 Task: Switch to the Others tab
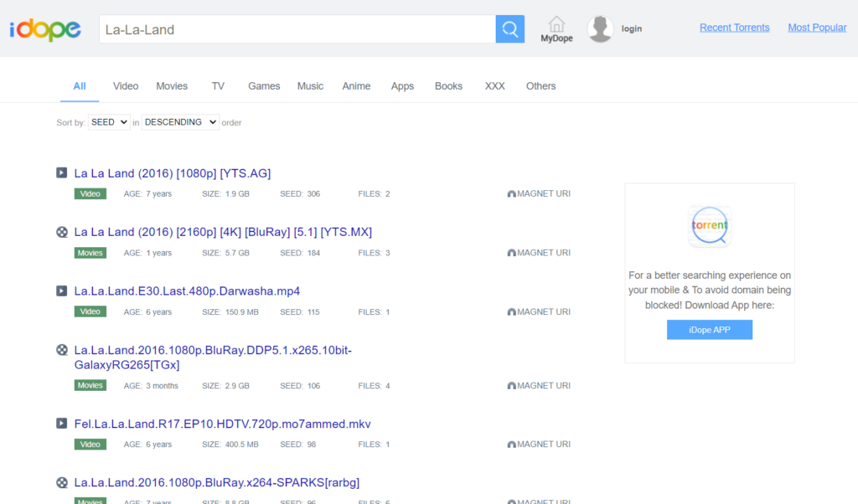click(x=540, y=86)
